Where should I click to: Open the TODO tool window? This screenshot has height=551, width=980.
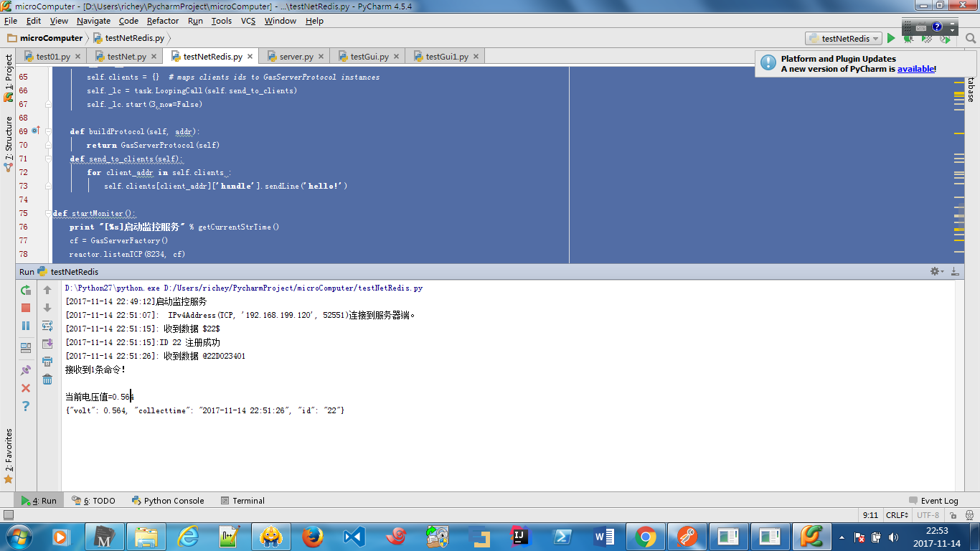point(94,501)
